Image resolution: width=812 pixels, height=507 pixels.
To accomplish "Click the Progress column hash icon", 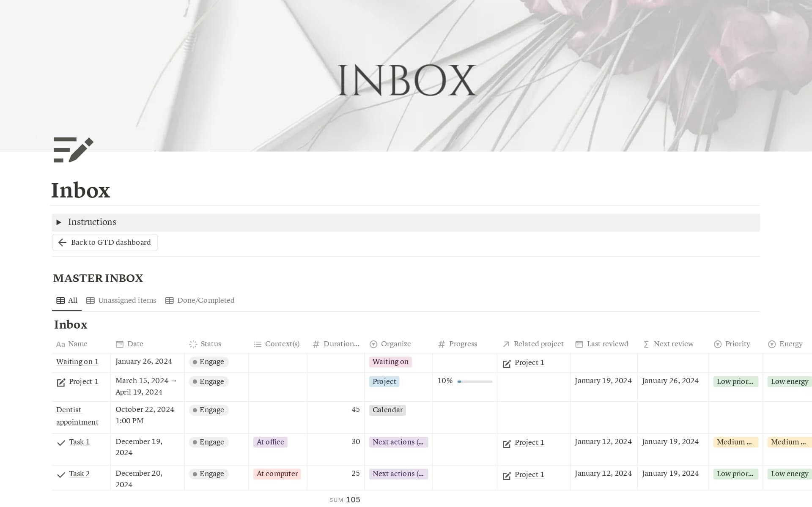I will pyautogui.click(x=442, y=344).
